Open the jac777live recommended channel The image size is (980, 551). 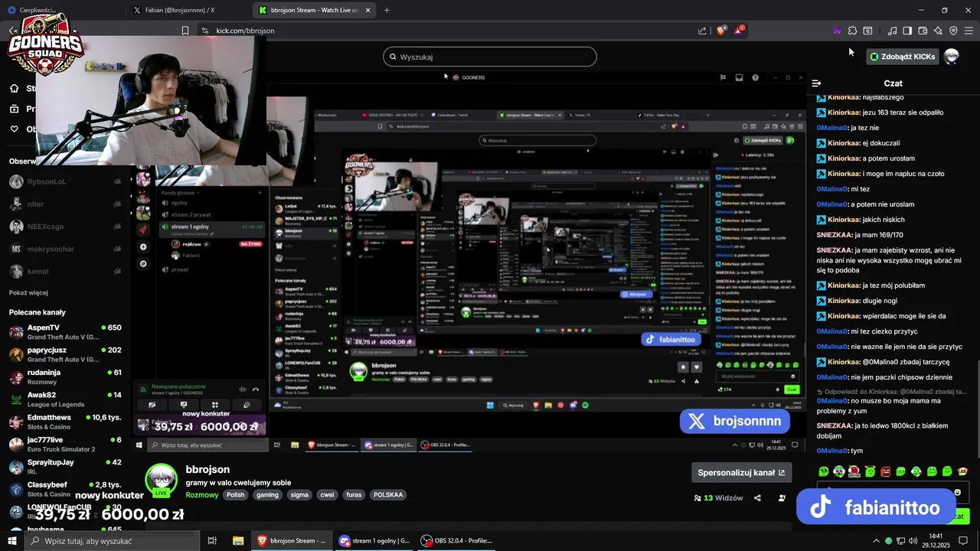click(x=65, y=445)
